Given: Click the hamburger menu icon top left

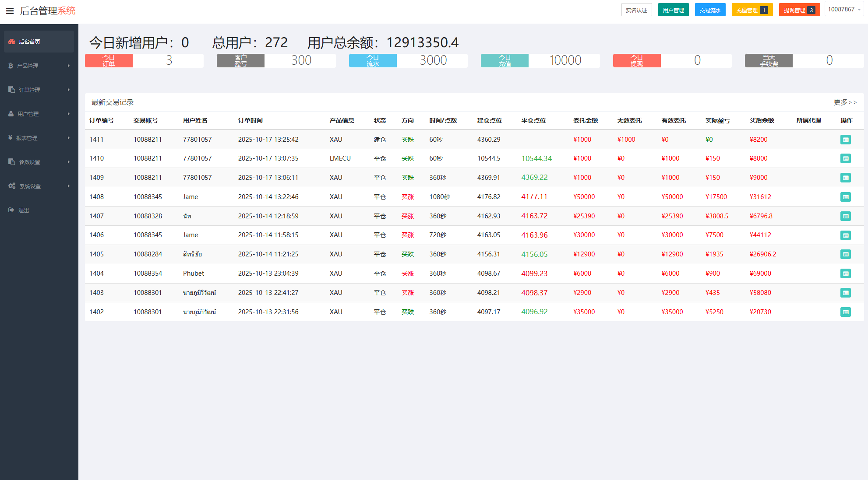Looking at the screenshot, I should coord(10,11).
